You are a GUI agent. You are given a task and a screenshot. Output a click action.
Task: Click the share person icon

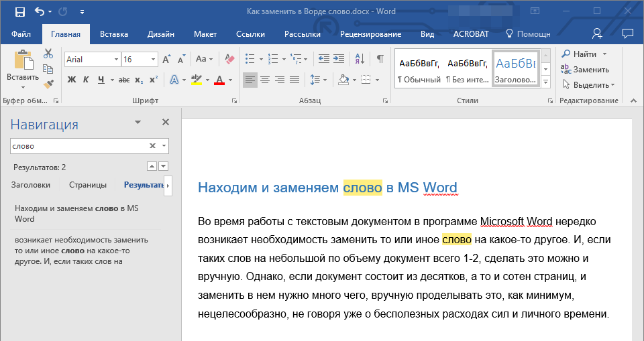[x=597, y=33]
